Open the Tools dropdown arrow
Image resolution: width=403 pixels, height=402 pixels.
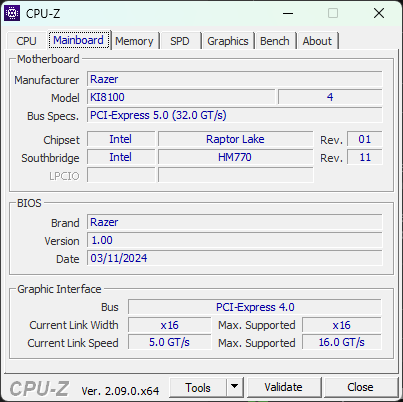point(235,387)
